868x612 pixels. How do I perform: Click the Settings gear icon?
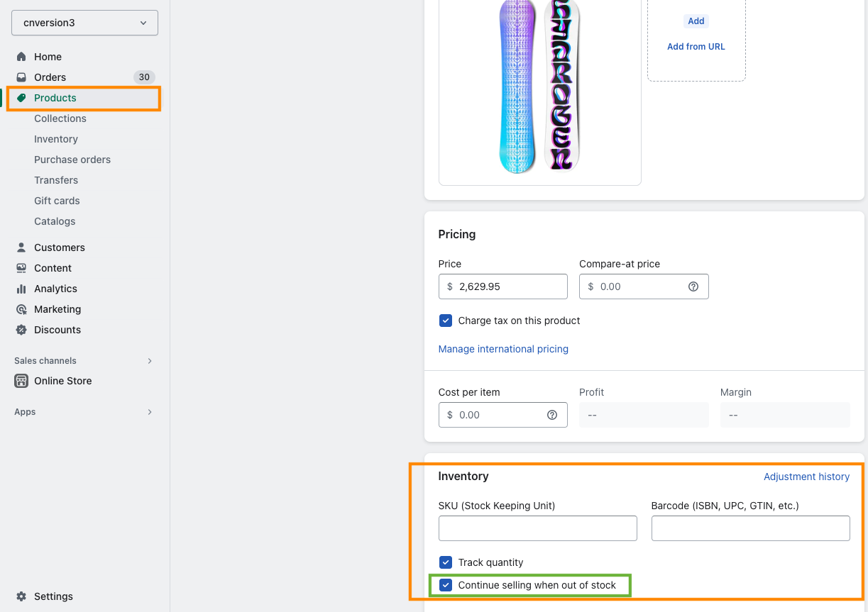(x=21, y=596)
